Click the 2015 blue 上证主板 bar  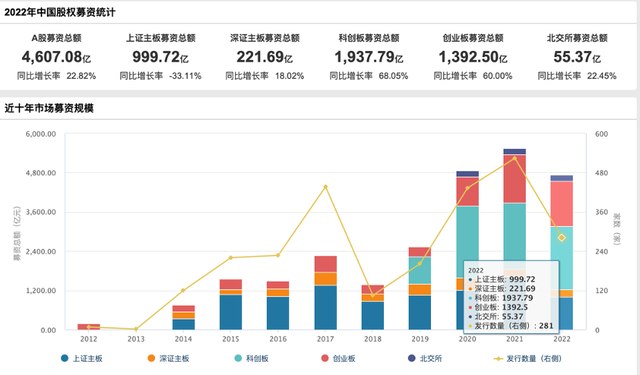pyautogui.click(x=231, y=312)
